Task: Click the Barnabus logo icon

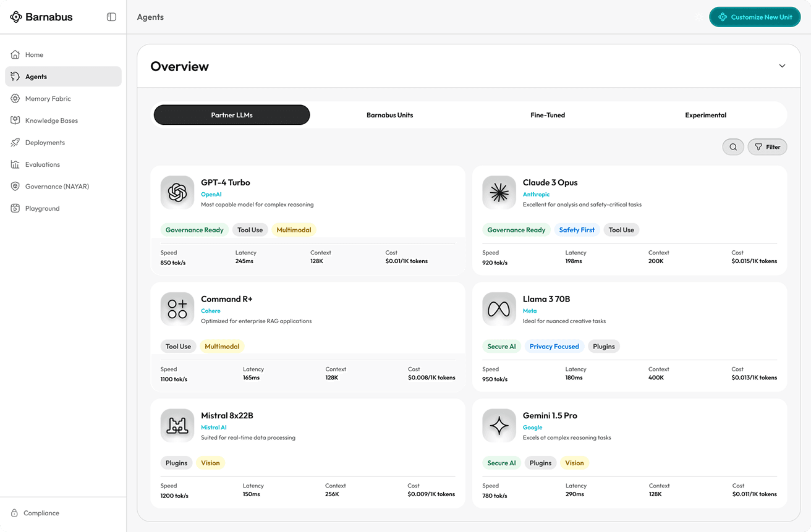Action: pyautogui.click(x=16, y=17)
